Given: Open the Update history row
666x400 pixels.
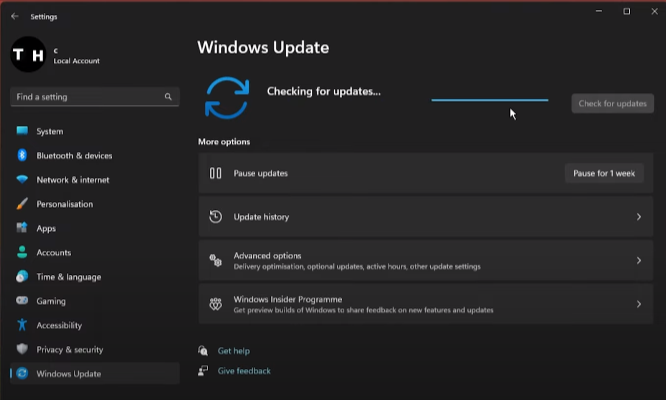Looking at the screenshot, I should [x=426, y=217].
